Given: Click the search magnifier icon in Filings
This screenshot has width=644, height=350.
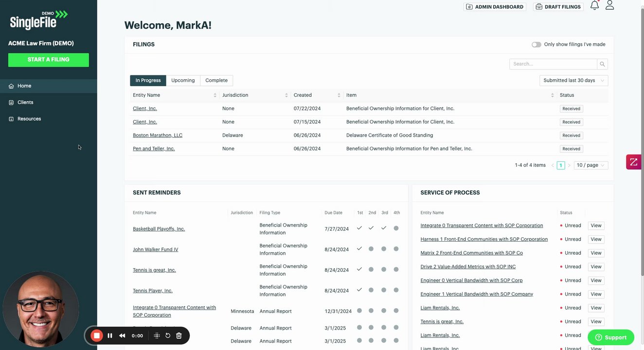Looking at the screenshot, I should (x=602, y=64).
